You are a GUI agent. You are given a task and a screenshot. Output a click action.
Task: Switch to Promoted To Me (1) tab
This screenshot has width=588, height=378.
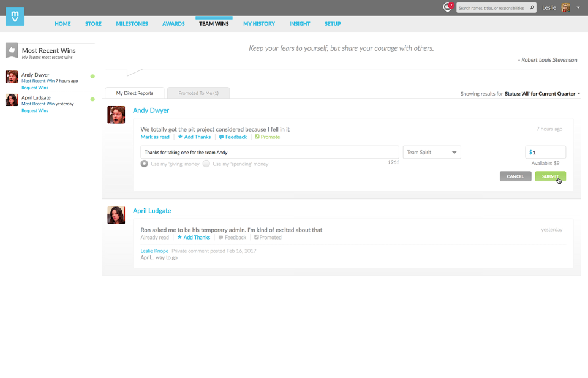pyautogui.click(x=198, y=93)
